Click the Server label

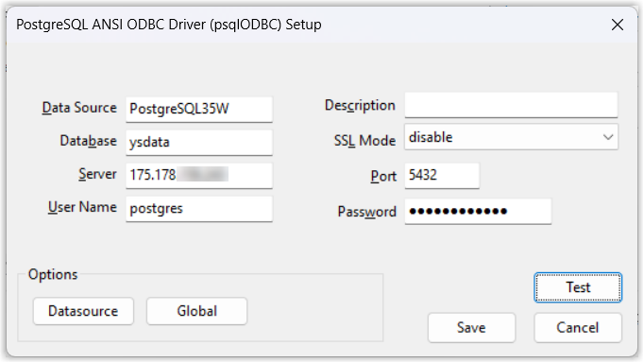(x=98, y=174)
